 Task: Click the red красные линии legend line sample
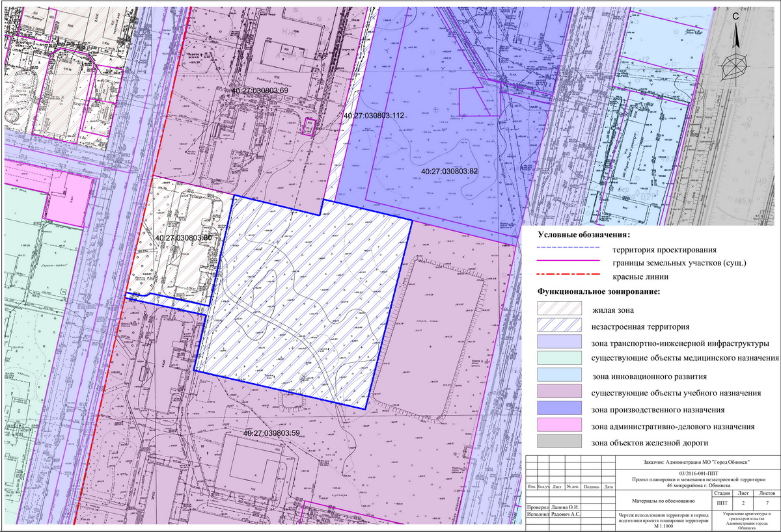point(567,277)
